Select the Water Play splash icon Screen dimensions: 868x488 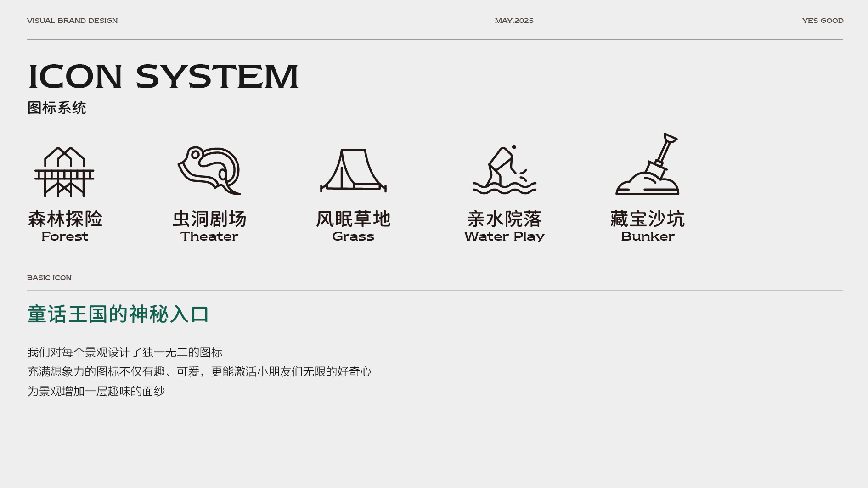click(x=504, y=171)
